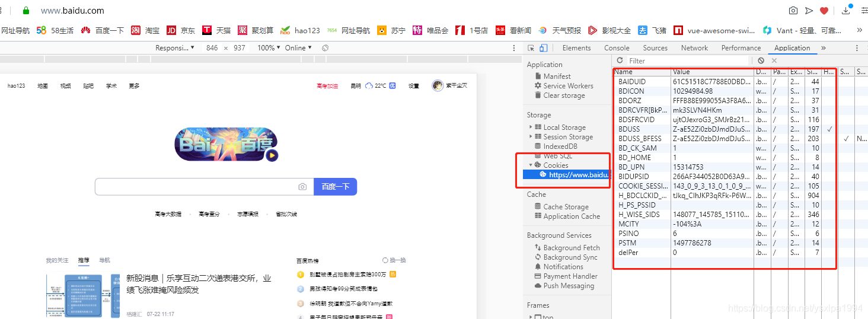Refresh the cookies table

620,60
